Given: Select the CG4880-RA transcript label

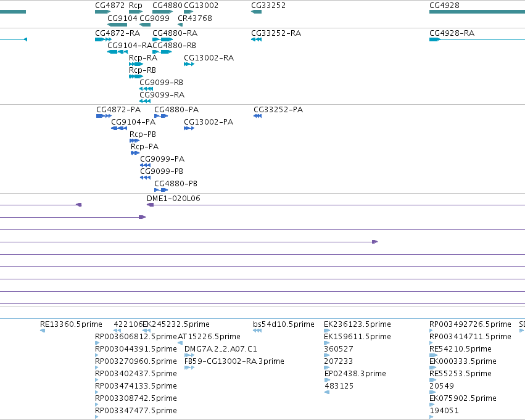Looking at the screenshot, I should pyautogui.click(x=175, y=33).
